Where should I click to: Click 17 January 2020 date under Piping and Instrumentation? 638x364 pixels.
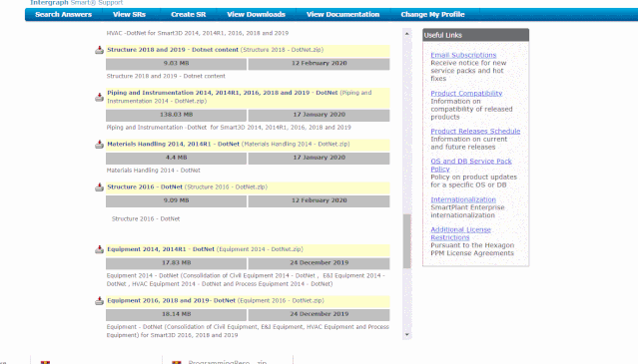(319, 115)
